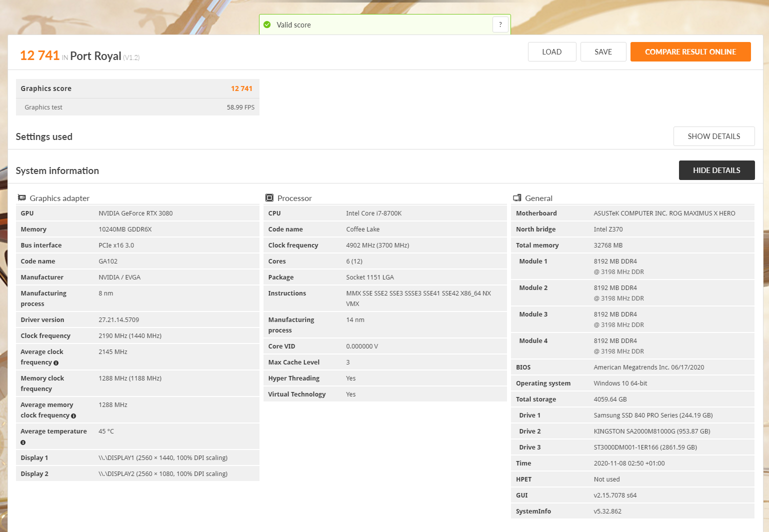Click info icon next to Average memory clock frequency
Image resolution: width=769 pixels, height=532 pixels.
pos(73,416)
